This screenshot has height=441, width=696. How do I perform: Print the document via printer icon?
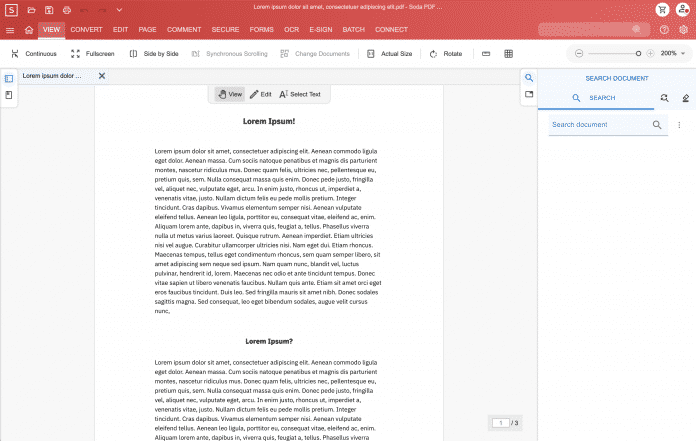(67, 10)
